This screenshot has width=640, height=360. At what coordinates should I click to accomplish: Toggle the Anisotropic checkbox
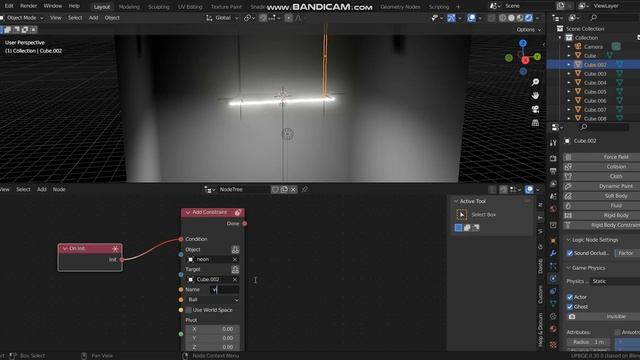[x=617, y=332]
